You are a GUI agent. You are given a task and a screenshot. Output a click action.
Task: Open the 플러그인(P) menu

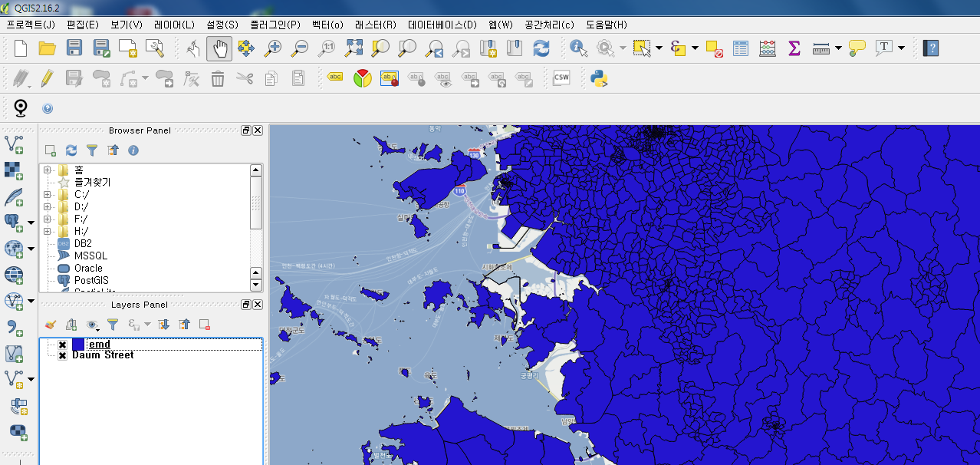click(x=275, y=25)
